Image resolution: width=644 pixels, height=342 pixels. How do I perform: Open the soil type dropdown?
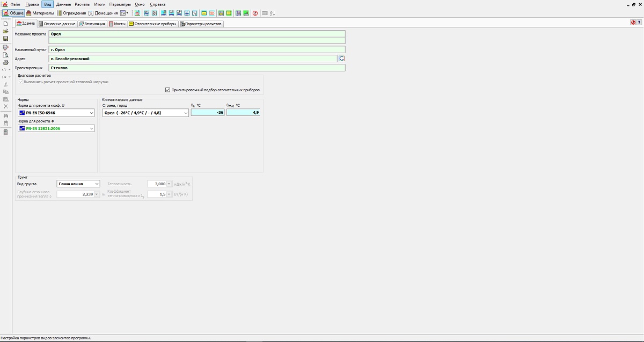click(97, 184)
